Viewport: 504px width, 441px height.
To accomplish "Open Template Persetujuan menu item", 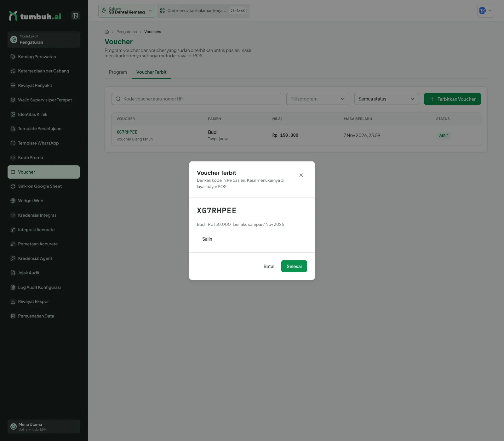I will pos(43,129).
